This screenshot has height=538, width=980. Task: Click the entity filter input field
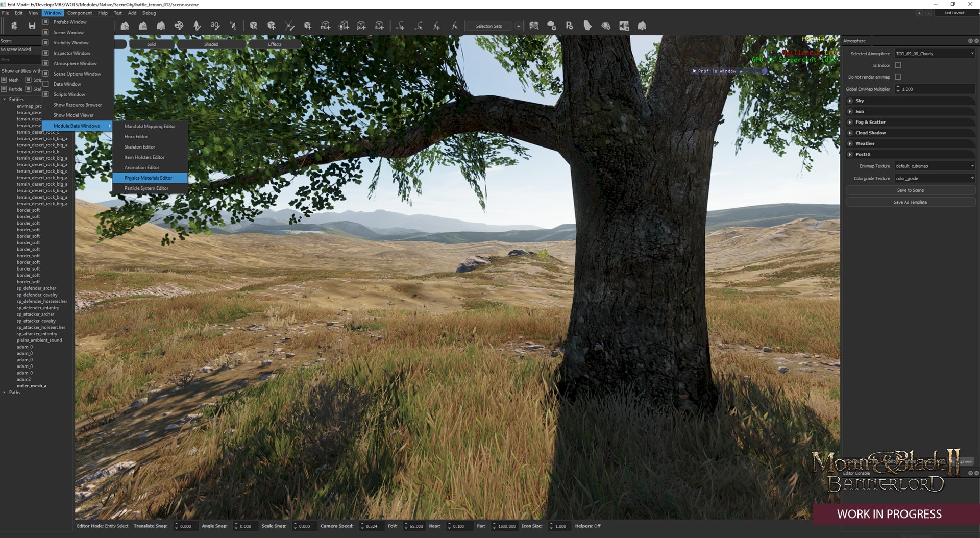click(20, 60)
